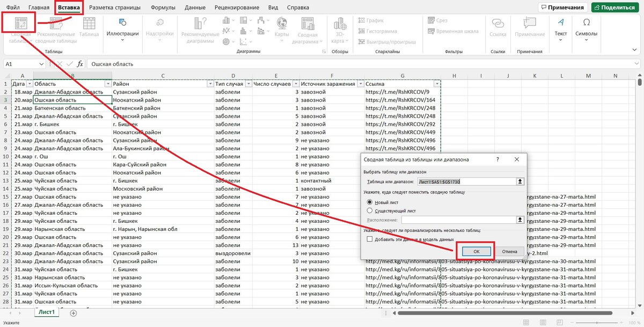Viewport: 644px width, 327px height.
Task: Click range selector icon beside Таблица или диапазон
Action: tap(519, 181)
